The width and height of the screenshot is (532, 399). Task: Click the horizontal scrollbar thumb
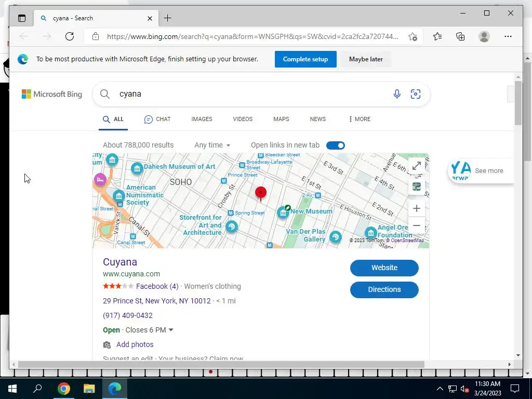coord(221,364)
